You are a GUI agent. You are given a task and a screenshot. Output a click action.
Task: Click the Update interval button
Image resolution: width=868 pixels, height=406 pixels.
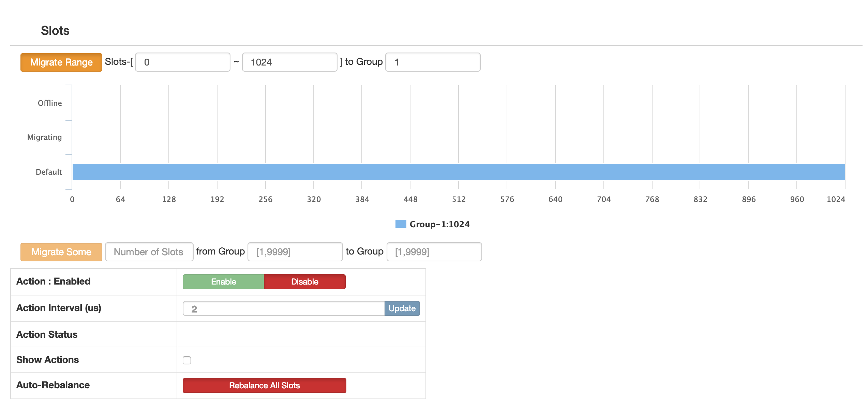[402, 308]
